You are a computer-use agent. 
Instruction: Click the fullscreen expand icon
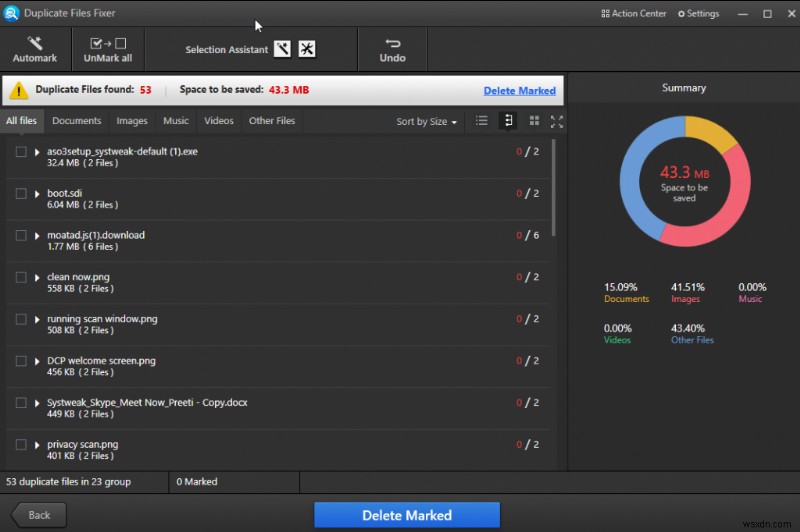(x=557, y=121)
